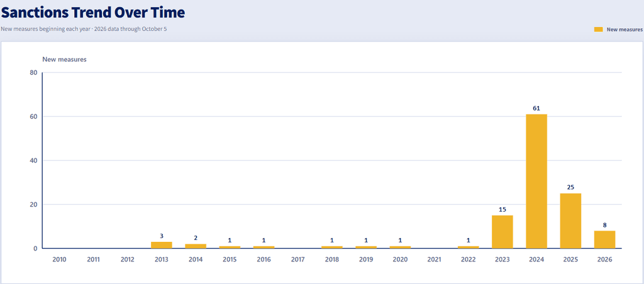Image resolution: width=644 pixels, height=284 pixels.
Task: Click the 60 y-axis tick label
Action: coord(34,117)
